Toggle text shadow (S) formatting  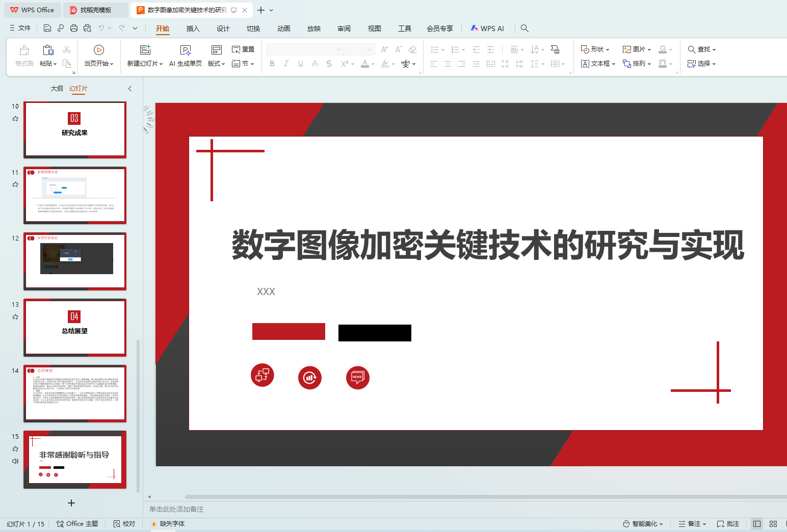point(329,64)
